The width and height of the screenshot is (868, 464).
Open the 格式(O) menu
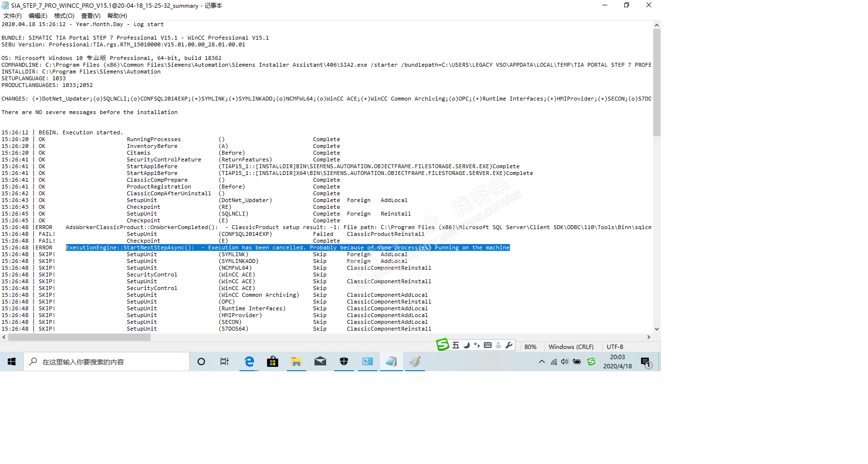click(x=64, y=16)
